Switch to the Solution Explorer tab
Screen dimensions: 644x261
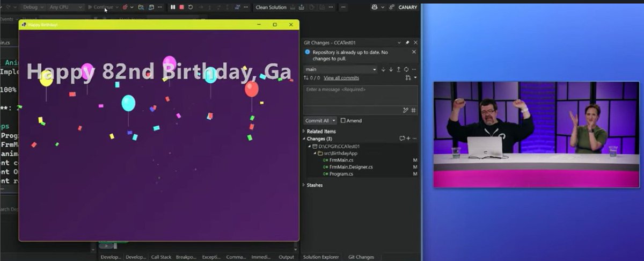pyautogui.click(x=322, y=257)
